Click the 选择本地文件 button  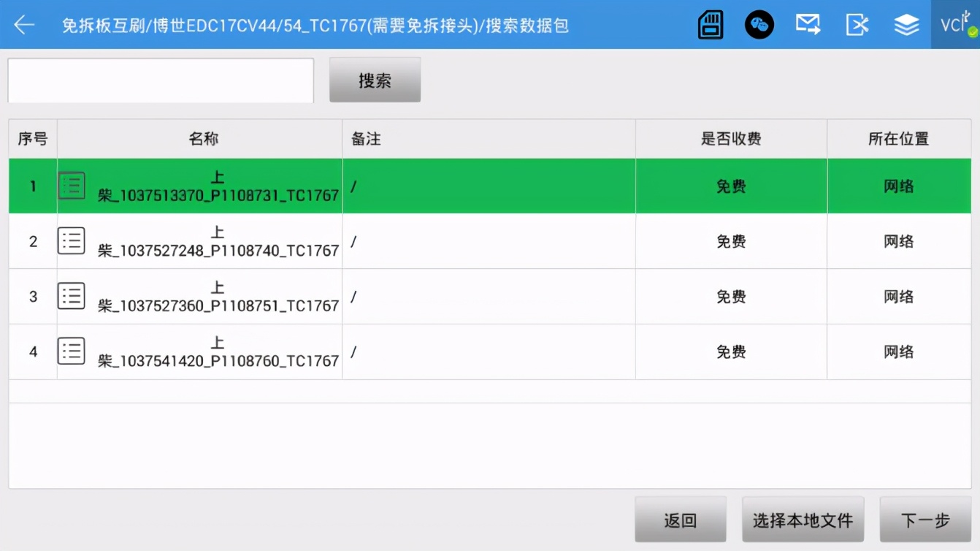[803, 520]
